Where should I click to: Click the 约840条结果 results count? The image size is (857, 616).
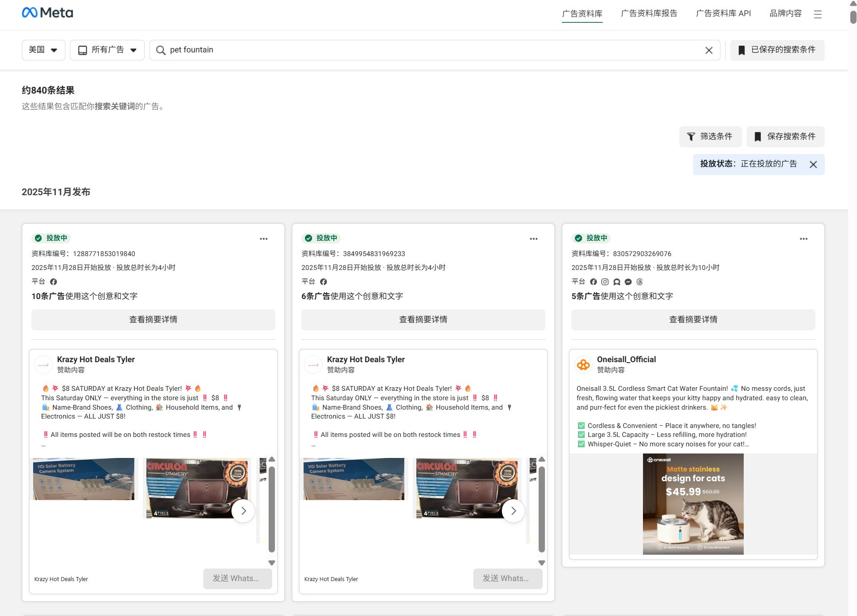48,90
